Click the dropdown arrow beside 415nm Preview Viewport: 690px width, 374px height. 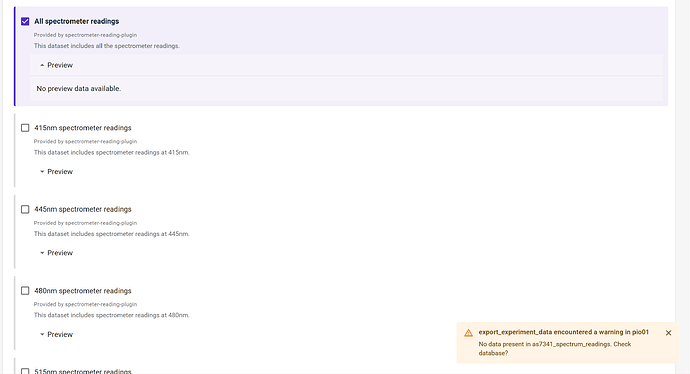tap(42, 172)
